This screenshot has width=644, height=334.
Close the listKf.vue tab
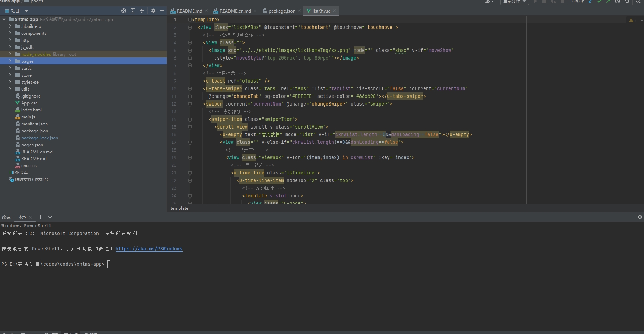tap(334, 11)
